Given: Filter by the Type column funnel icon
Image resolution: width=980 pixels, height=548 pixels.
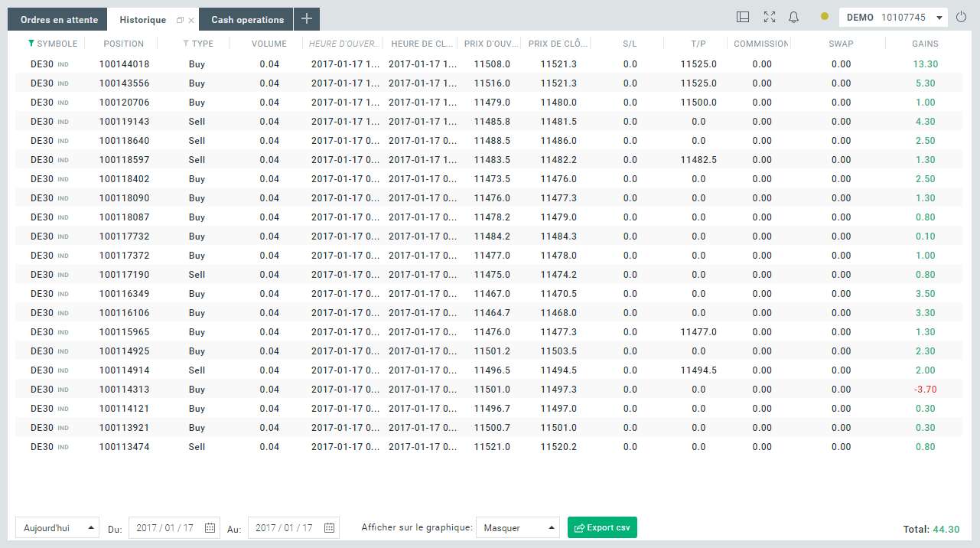Looking at the screenshot, I should 186,44.
